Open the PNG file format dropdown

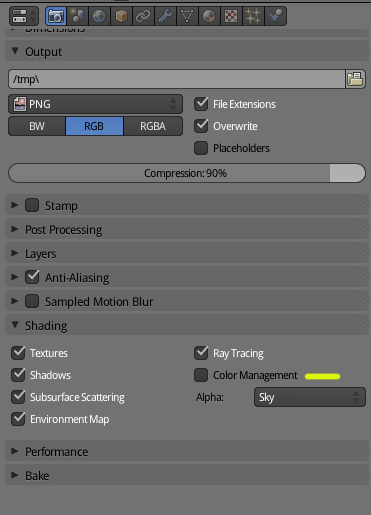click(95, 104)
